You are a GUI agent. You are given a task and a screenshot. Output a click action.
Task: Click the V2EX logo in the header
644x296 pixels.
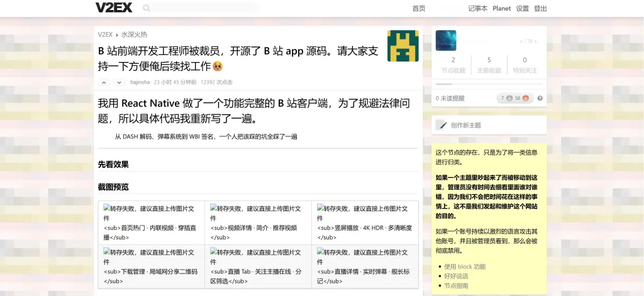113,8
